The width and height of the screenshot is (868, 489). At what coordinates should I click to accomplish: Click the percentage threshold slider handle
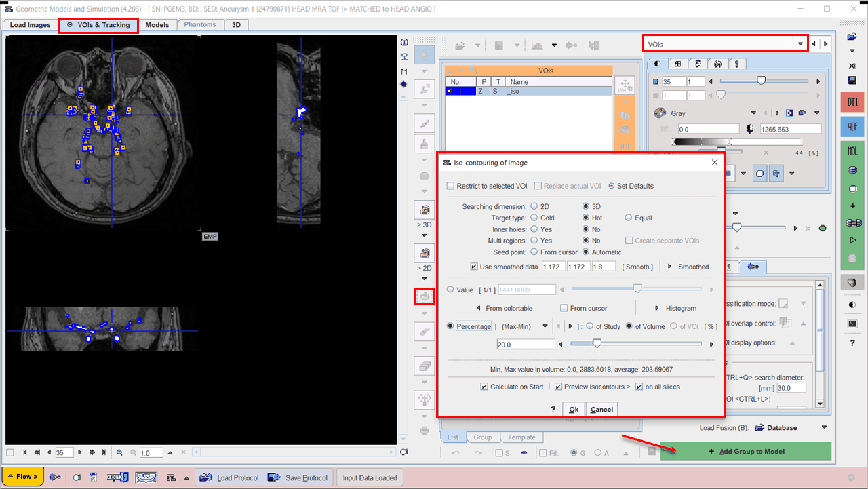click(597, 344)
